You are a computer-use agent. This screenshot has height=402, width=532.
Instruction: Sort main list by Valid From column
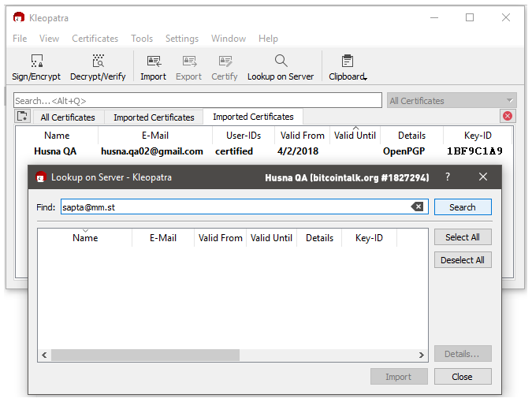[x=302, y=136]
